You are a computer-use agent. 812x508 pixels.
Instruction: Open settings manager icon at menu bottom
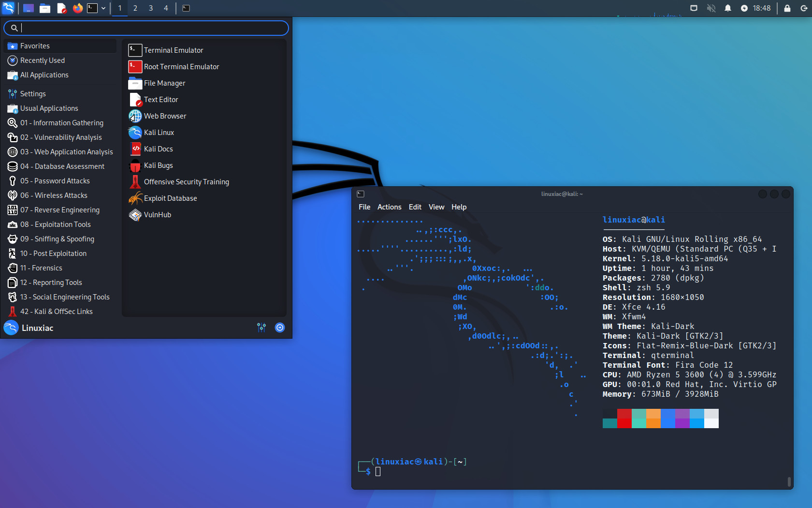[261, 328]
